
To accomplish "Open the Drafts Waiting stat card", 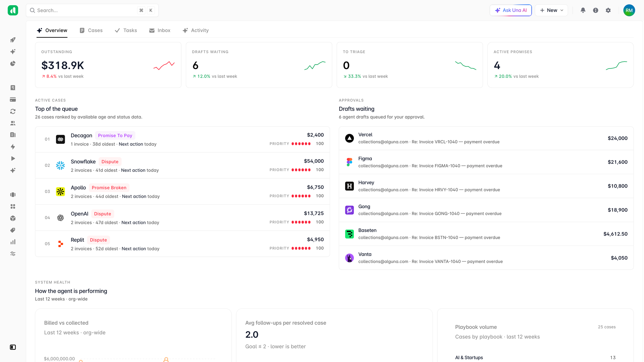I will pyautogui.click(x=259, y=65).
